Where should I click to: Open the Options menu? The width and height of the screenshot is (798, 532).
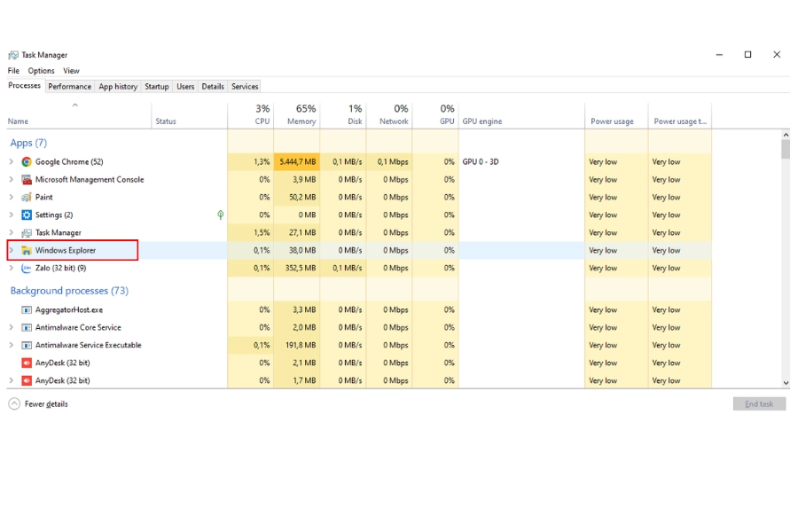click(41, 71)
